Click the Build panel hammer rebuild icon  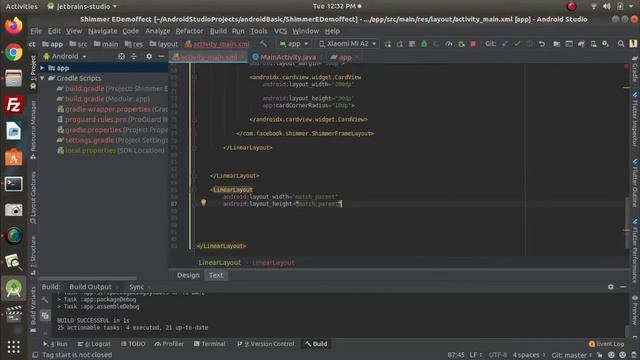45,300
